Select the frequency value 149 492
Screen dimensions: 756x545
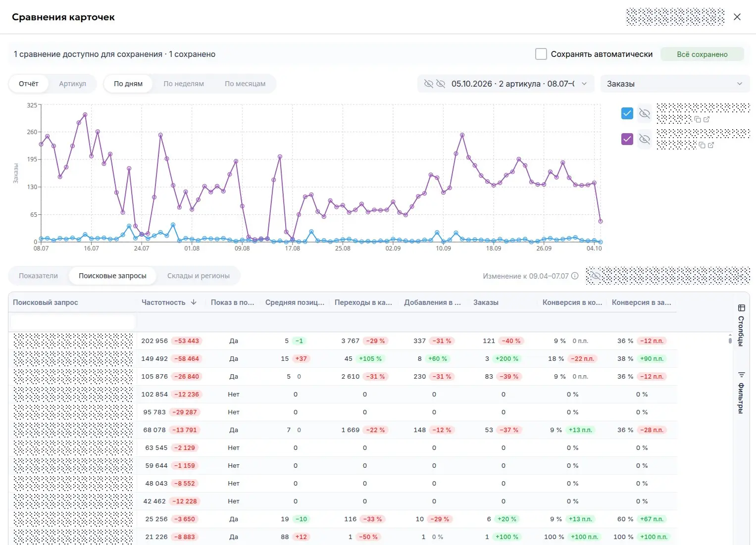[154, 359]
